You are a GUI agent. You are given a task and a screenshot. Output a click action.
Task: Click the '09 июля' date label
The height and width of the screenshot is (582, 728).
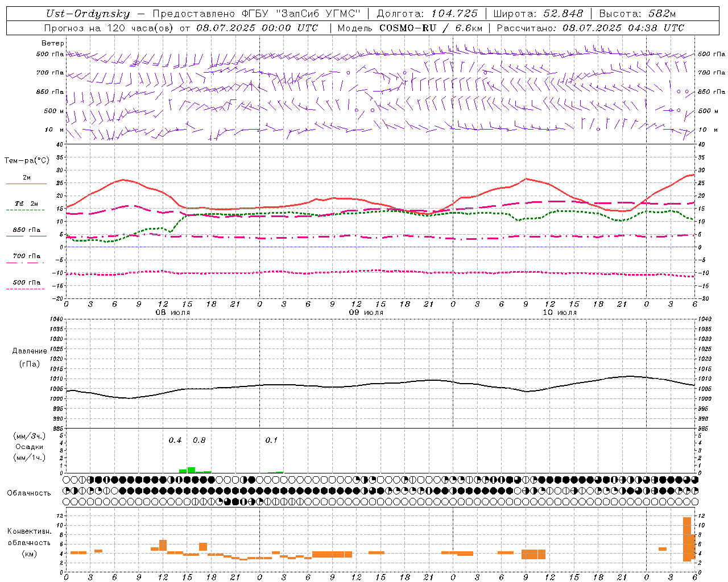tap(366, 313)
